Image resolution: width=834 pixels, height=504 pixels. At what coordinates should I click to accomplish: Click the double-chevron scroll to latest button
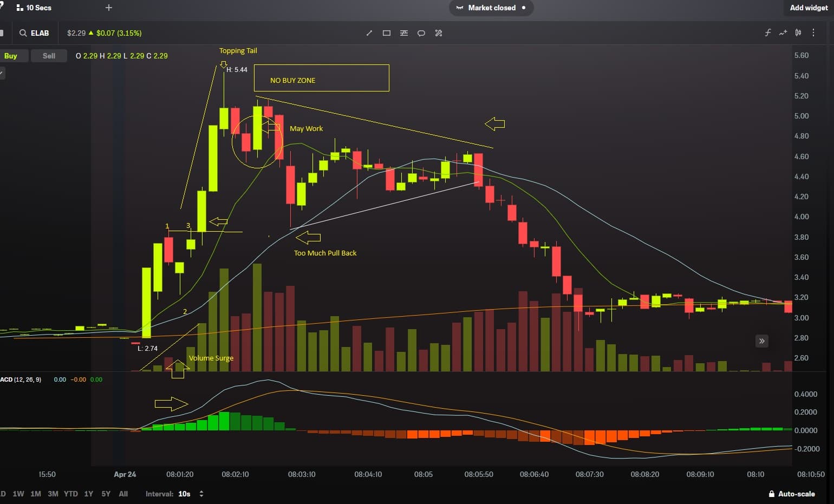762,341
